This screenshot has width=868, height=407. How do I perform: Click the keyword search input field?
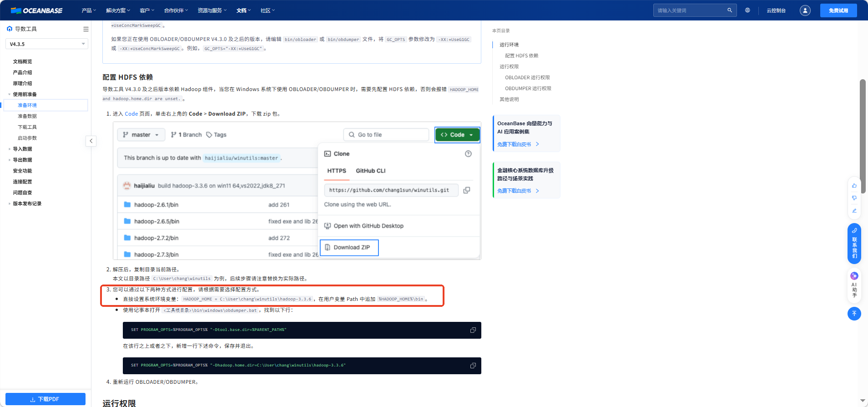coord(690,10)
